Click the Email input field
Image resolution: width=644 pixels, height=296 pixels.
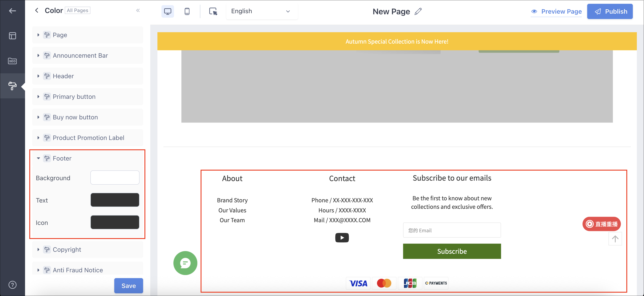tap(452, 230)
